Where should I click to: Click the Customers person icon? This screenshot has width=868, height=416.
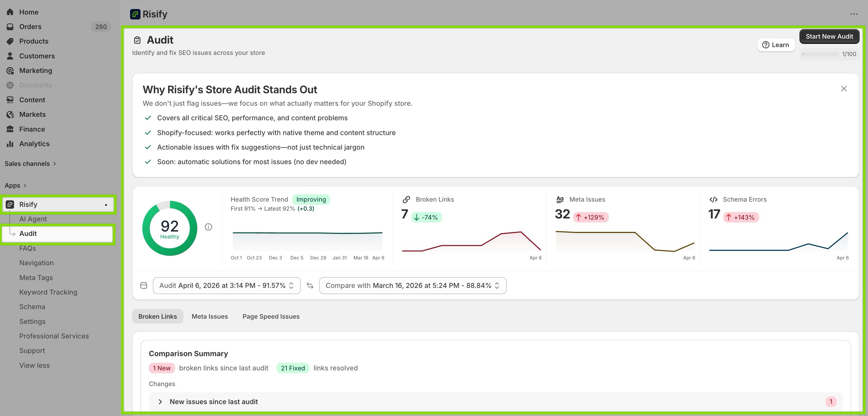click(x=10, y=56)
